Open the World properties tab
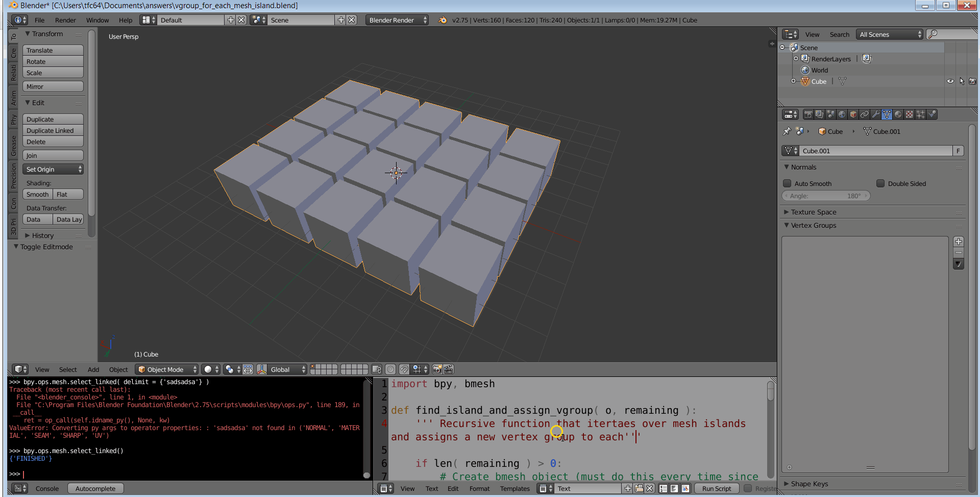 pyautogui.click(x=842, y=114)
